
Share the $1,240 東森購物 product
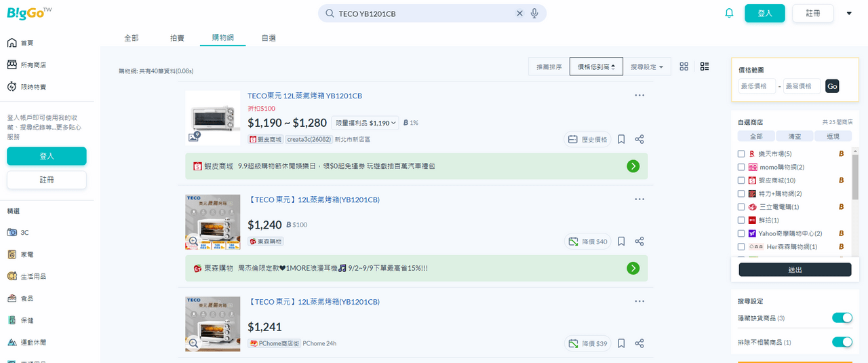639,242
